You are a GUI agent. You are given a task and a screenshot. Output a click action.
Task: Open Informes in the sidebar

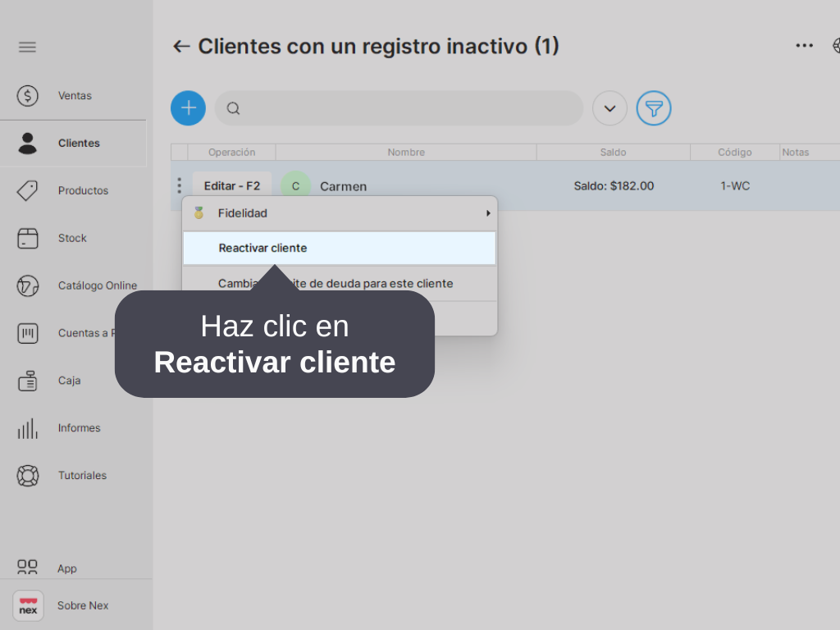pyautogui.click(x=80, y=428)
